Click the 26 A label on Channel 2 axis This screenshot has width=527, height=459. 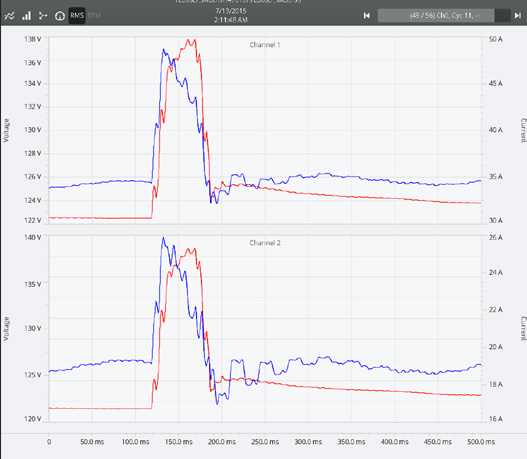(496, 237)
